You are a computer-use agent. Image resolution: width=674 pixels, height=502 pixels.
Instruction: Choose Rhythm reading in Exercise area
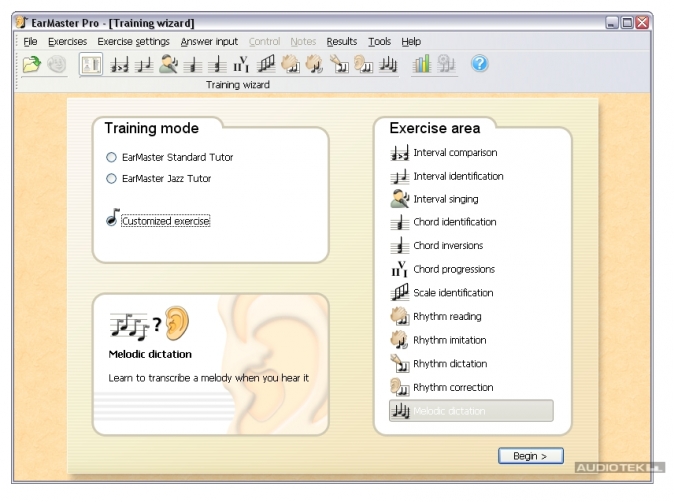435,316
